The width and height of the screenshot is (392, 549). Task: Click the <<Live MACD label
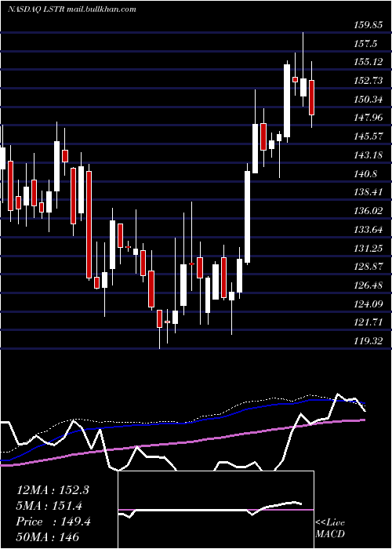pyautogui.click(x=330, y=529)
